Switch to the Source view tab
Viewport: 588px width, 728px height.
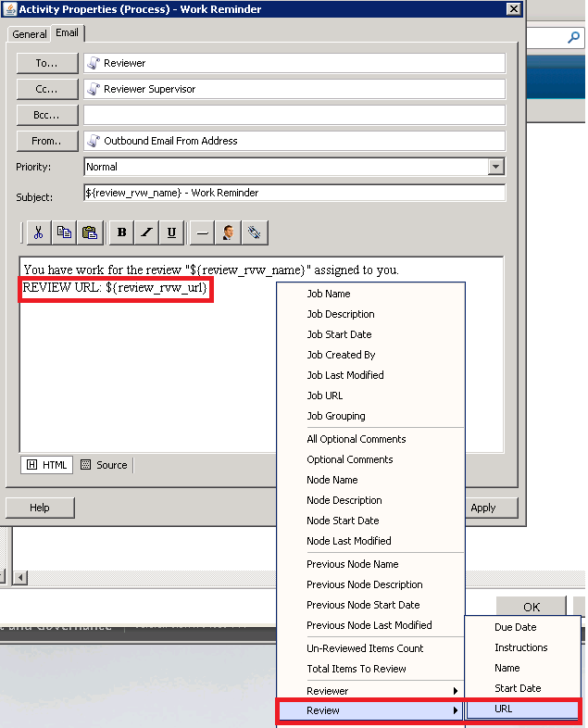104,465
